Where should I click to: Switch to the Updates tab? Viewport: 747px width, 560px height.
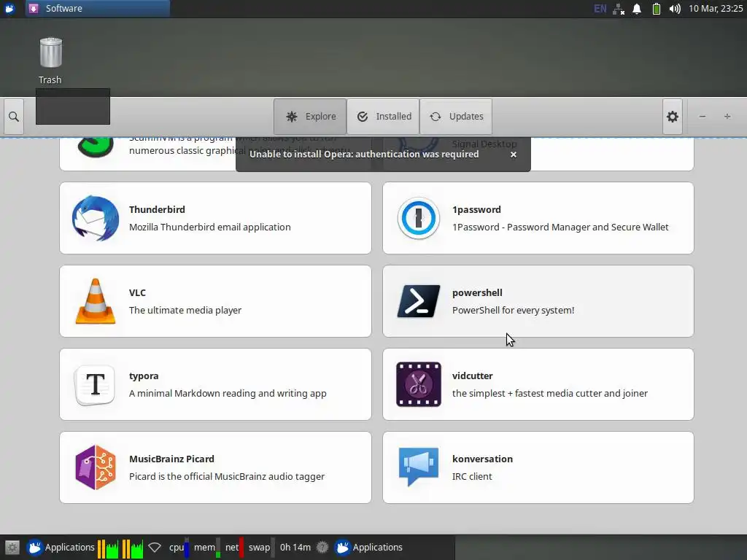click(456, 117)
